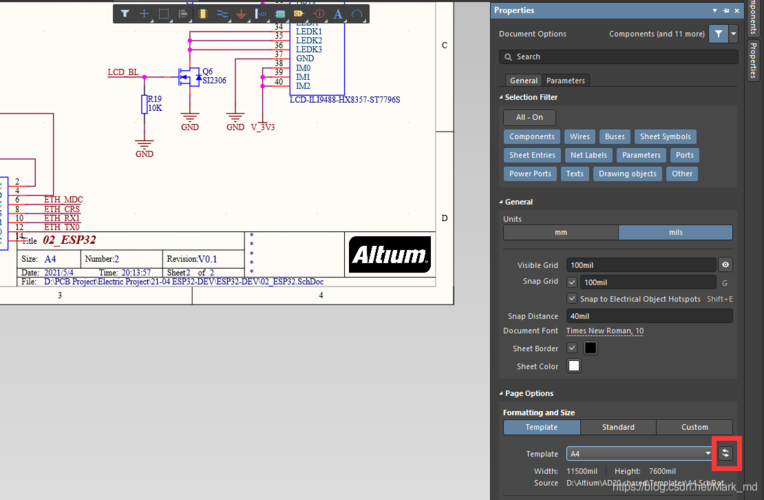Open the dropdown beside the filter funnel
764x500 pixels.
click(x=733, y=34)
